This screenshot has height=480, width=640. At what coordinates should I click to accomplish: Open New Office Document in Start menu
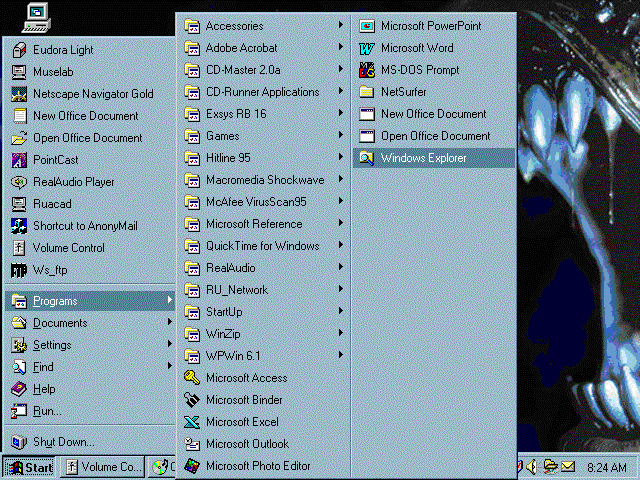coord(90,116)
